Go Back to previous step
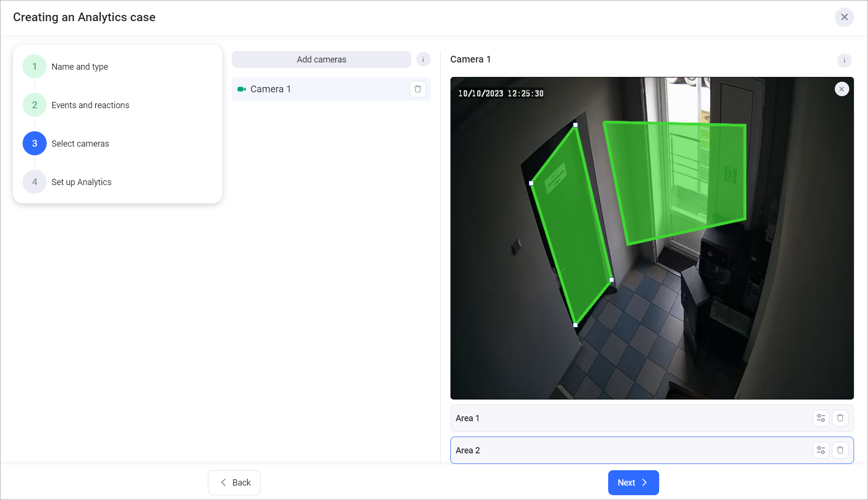 click(x=234, y=483)
